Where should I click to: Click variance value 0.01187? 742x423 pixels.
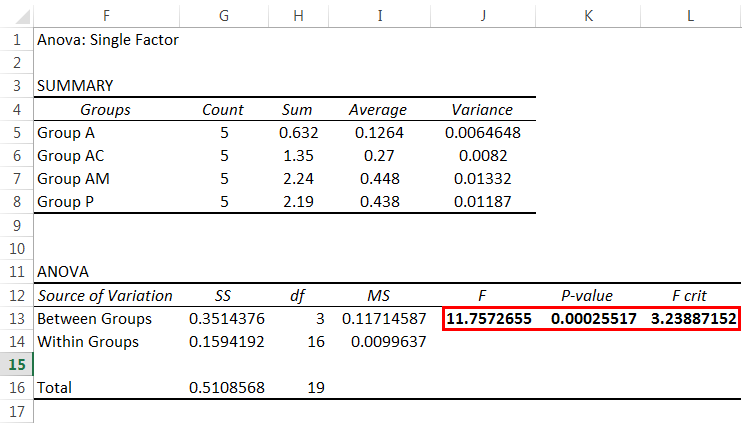click(x=483, y=202)
